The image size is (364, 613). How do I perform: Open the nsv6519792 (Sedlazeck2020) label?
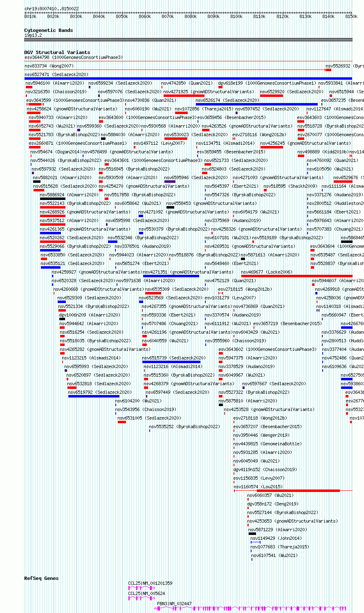[100, 392]
